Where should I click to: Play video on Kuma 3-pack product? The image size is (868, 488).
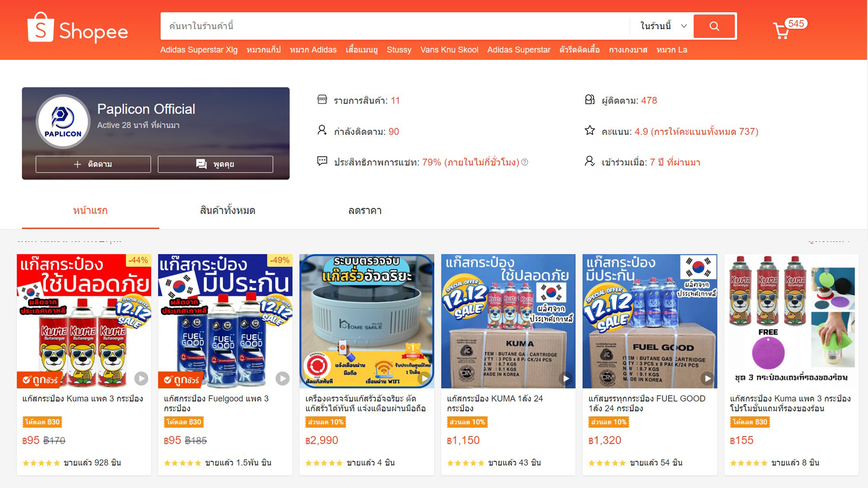click(141, 378)
